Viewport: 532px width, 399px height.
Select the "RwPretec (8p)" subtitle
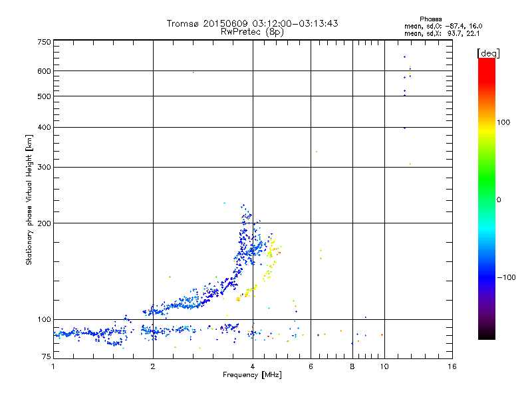[252, 32]
